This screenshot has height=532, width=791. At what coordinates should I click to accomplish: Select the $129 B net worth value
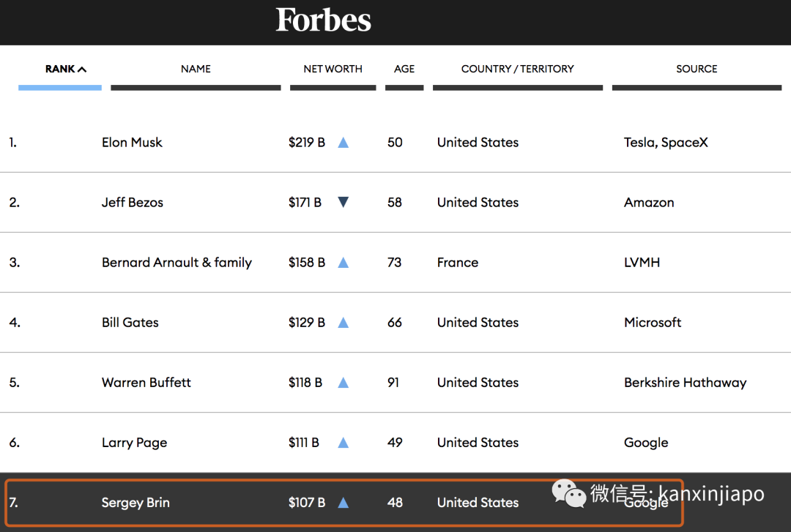pos(307,322)
